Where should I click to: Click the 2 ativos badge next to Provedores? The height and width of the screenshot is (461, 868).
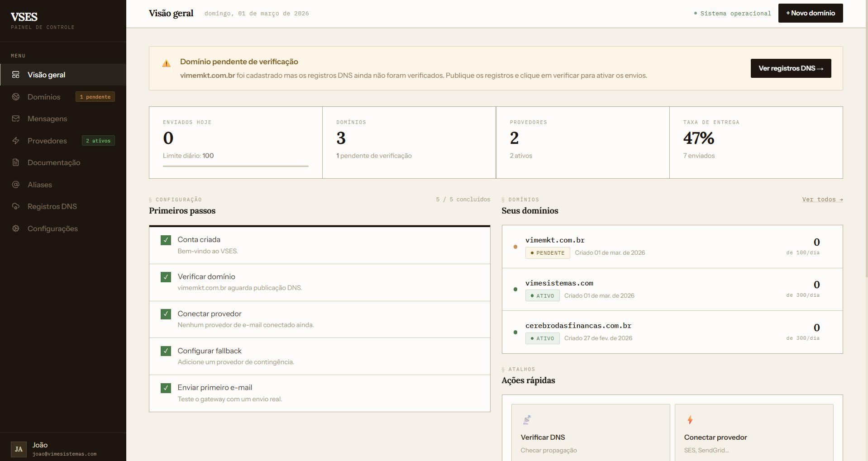pos(98,141)
